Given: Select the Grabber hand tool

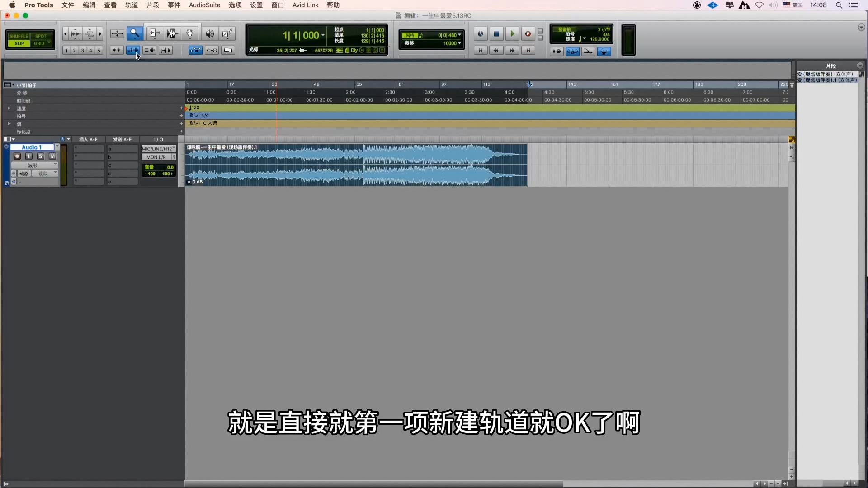Looking at the screenshot, I should (x=190, y=33).
